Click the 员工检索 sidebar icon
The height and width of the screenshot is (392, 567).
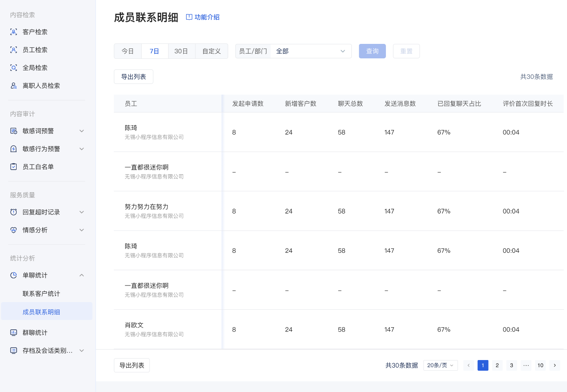coord(14,50)
